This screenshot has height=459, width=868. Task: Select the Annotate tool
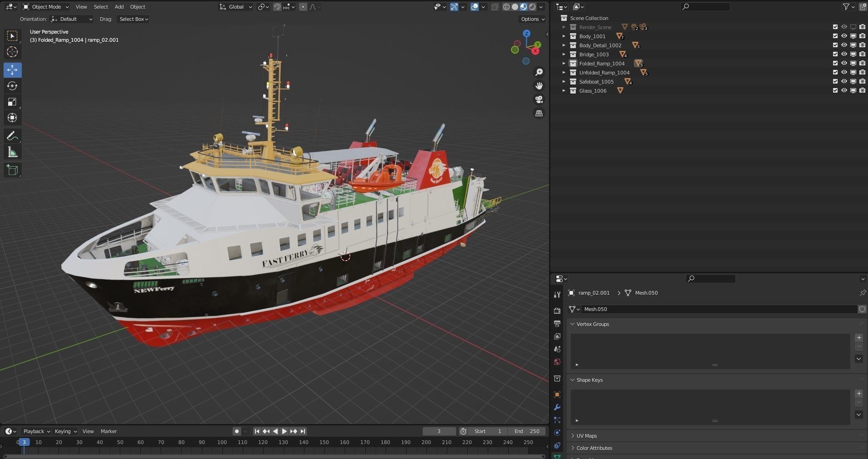coord(12,136)
